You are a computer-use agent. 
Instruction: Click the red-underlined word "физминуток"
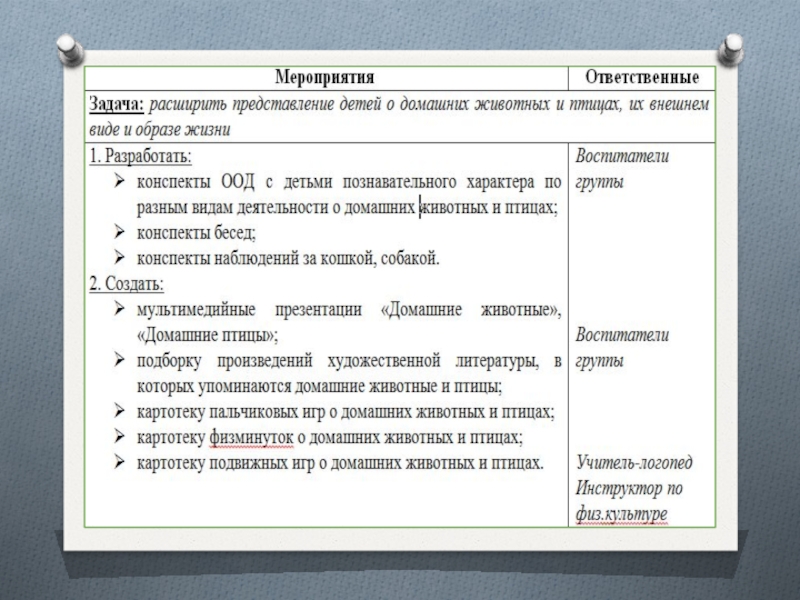click(251, 438)
